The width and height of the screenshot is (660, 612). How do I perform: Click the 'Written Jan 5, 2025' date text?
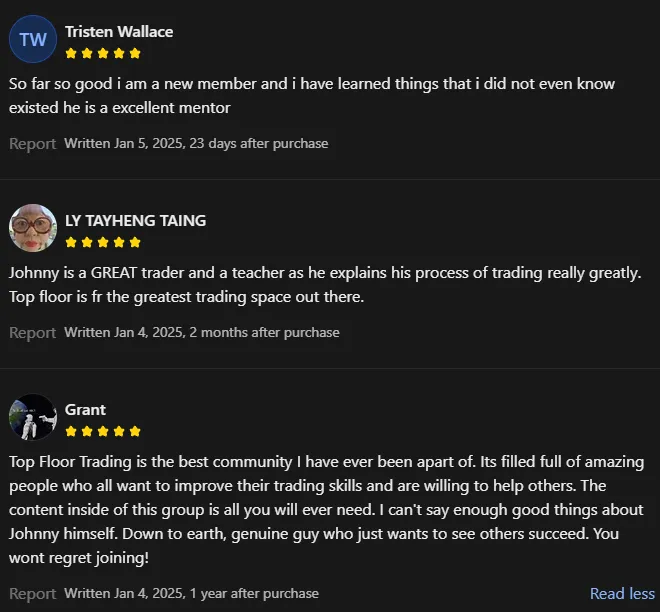[123, 143]
